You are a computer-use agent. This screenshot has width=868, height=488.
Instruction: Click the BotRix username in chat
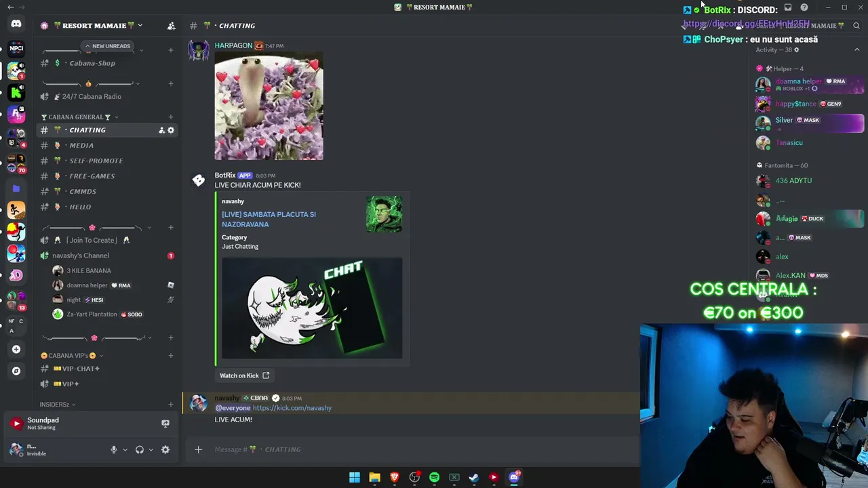point(224,176)
